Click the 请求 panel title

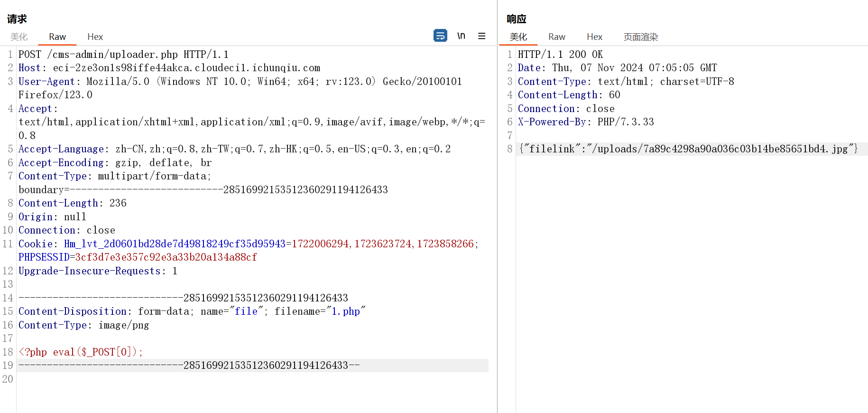17,19
